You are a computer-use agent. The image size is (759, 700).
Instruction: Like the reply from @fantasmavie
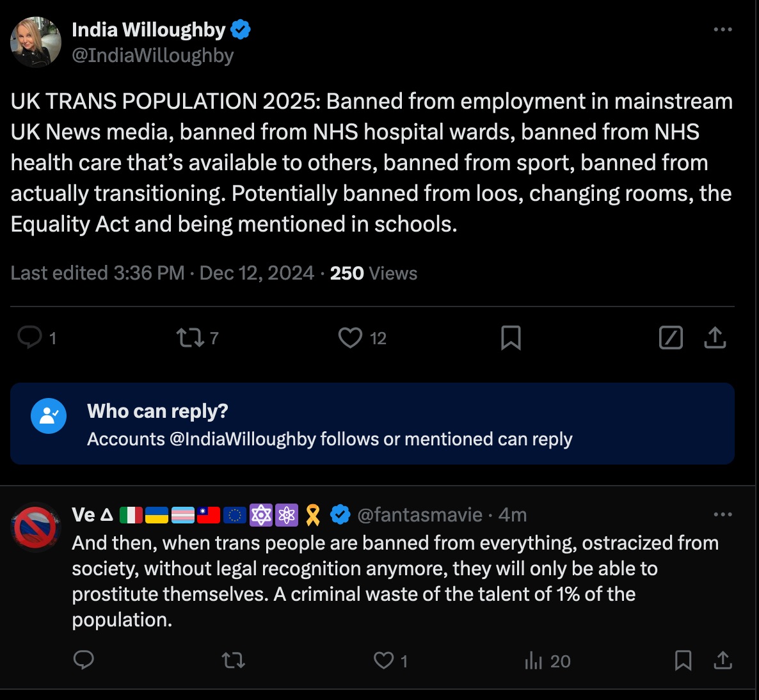click(x=383, y=660)
